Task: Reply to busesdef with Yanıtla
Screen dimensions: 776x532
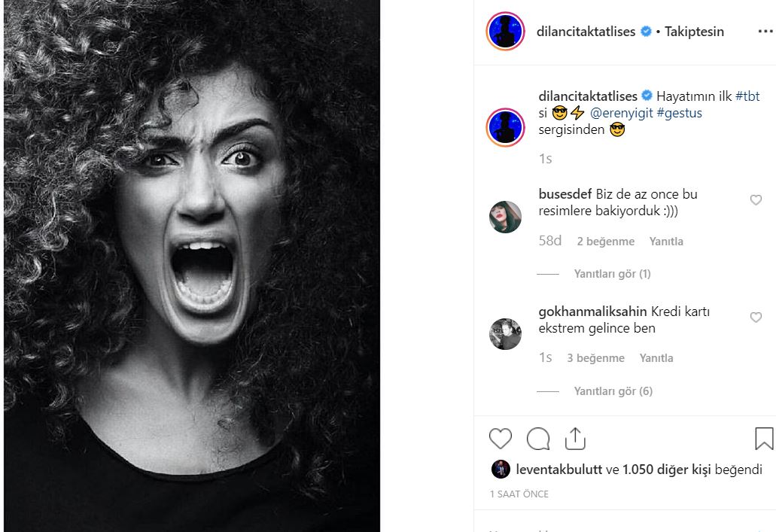Action: pyautogui.click(x=666, y=242)
